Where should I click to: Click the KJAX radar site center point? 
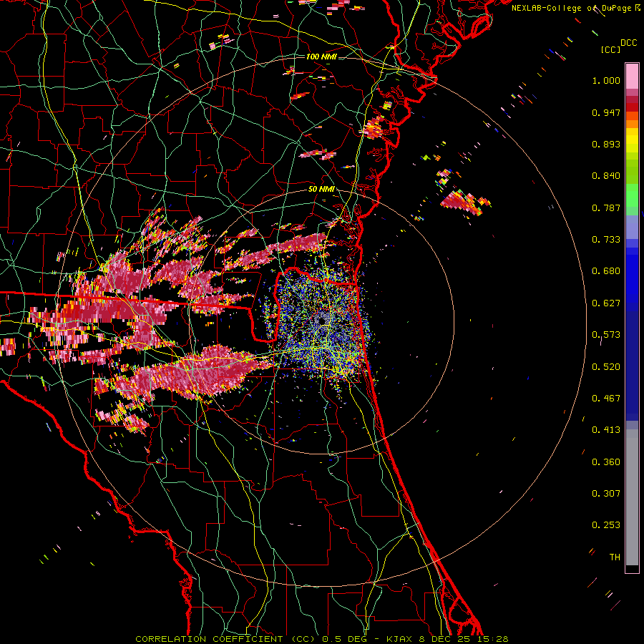321,320
